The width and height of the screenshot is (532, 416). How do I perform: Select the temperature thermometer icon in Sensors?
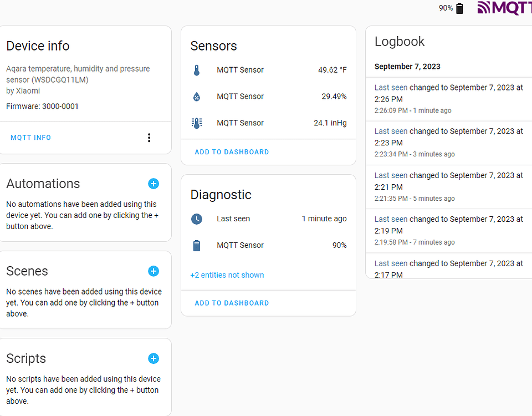(x=197, y=70)
